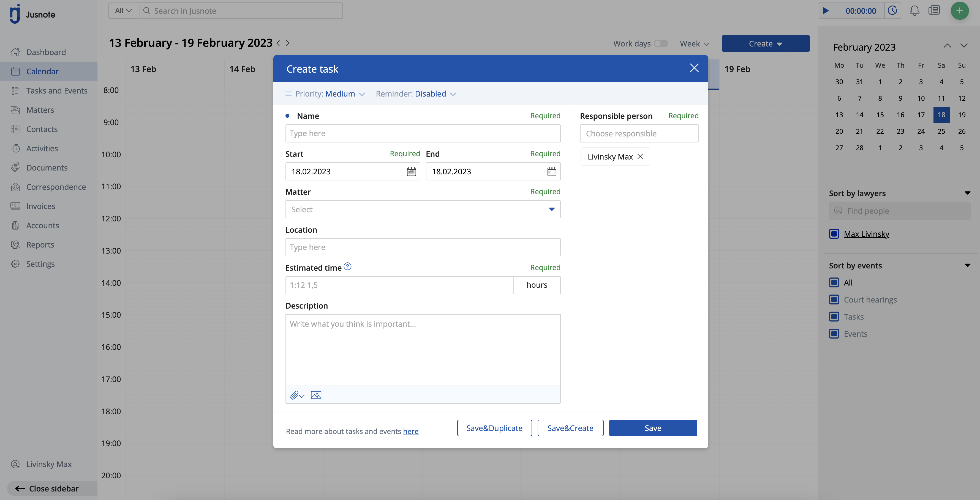Viewport: 980px width, 500px height.
Task: Go to previous month in mini calendar
Action: [x=947, y=46]
